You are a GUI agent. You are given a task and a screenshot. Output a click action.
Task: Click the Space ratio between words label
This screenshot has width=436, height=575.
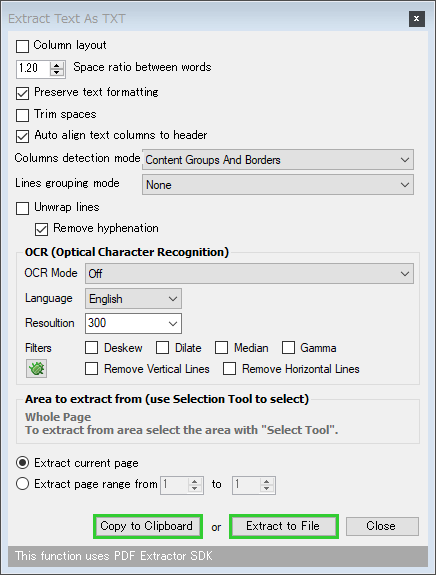click(142, 67)
